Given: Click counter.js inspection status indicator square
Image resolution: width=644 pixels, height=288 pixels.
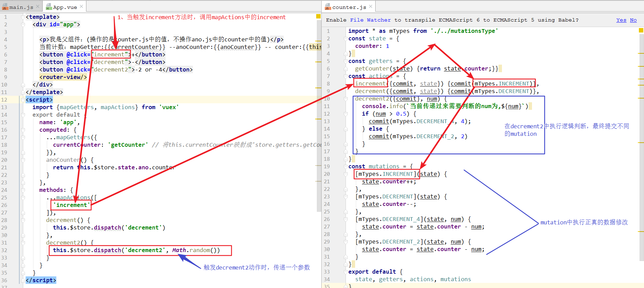Looking at the screenshot, I should pos(641,30).
